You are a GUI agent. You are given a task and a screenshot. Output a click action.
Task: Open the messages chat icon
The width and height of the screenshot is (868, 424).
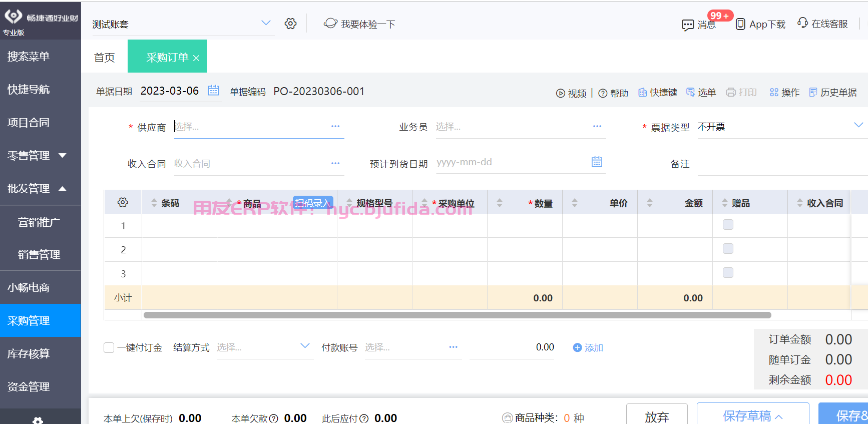click(x=688, y=25)
